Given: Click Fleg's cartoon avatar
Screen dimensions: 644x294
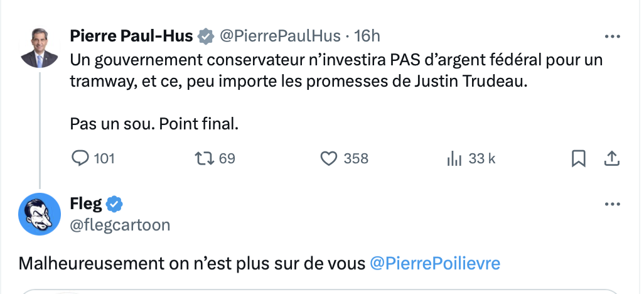Looking at the screenshot, I should [x=40, y=214].
